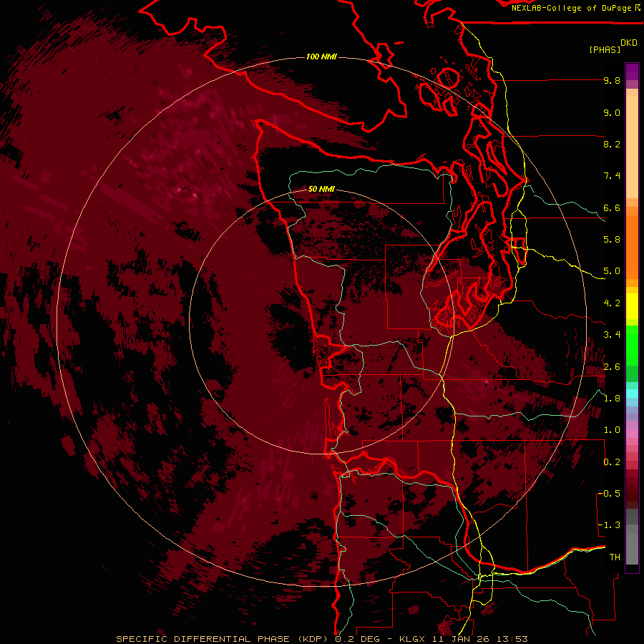Screen dimensions: 644x644
Task: Click the SPECIFIC DIFFERENTIAL PHASE (KDP) caption
Action: coord(223,639)
